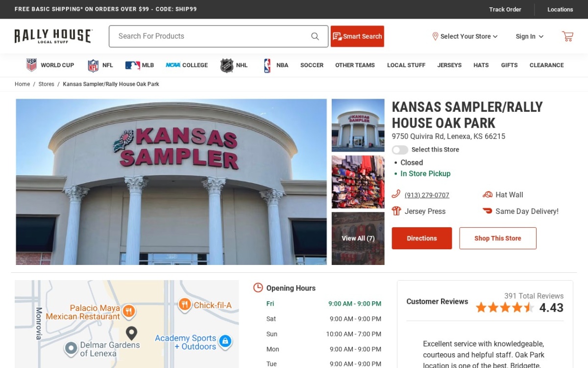Image resolution: width=588 pixels, height=368 pixels.
Task: Open the JERSEYS menu
Action: click(x=449, y=65)
